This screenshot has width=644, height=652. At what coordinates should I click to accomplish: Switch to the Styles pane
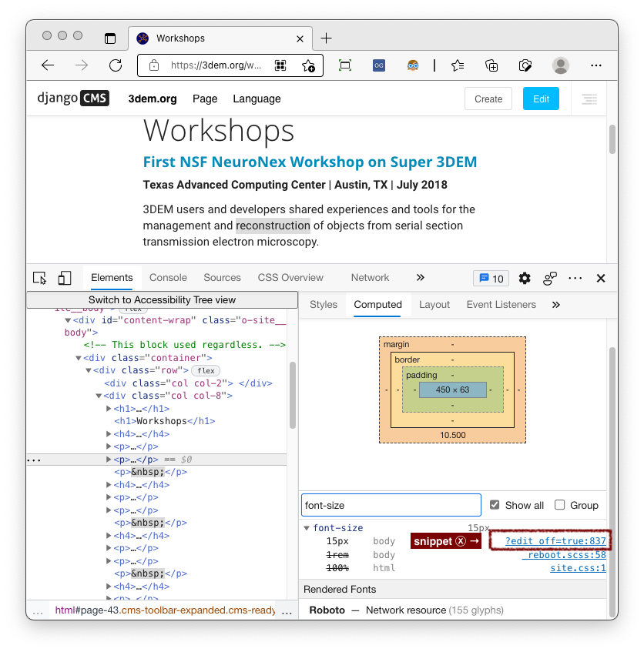324,304
